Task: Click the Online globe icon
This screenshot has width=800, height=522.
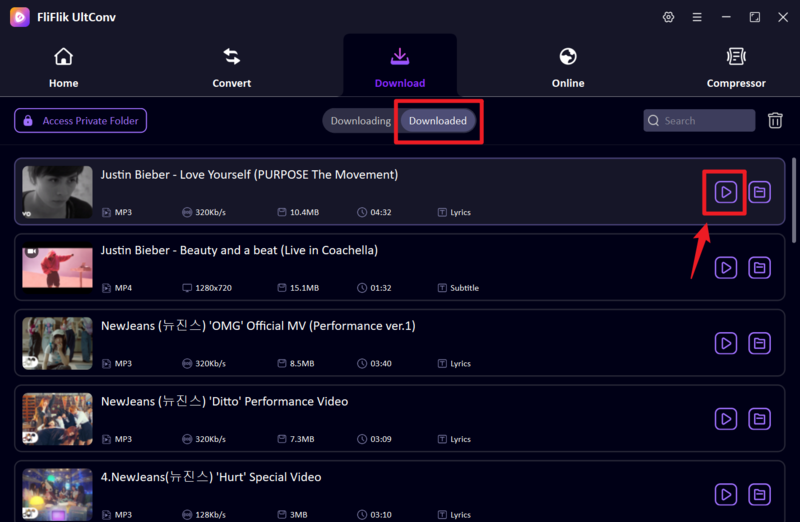Action: click(567, 57)
